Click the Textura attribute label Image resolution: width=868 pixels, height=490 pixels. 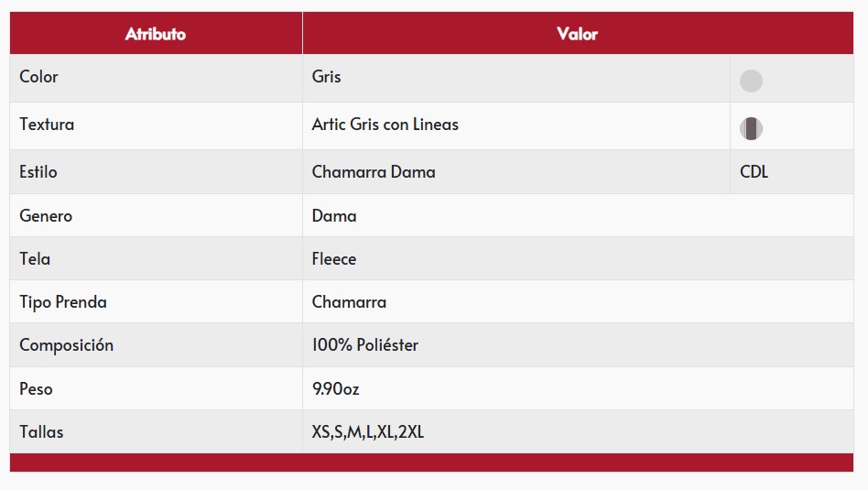[x=47, y=125]
